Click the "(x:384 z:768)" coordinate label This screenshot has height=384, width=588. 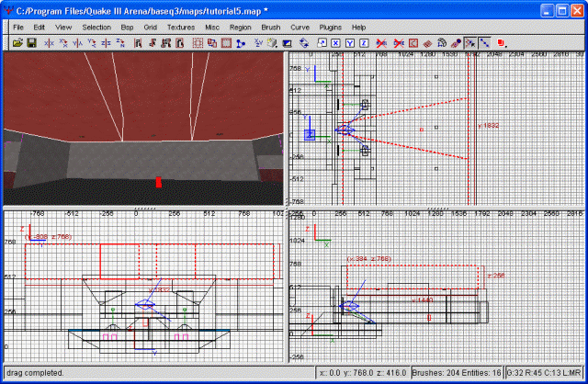pyautogui.click(x=369, y=259)
